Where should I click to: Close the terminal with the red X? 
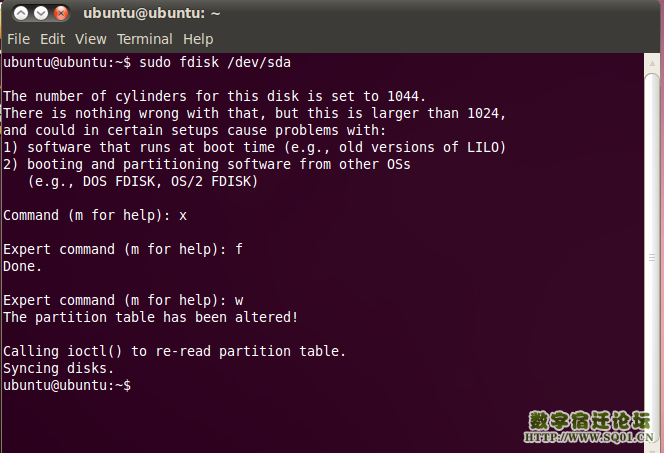tap(61, 14)
